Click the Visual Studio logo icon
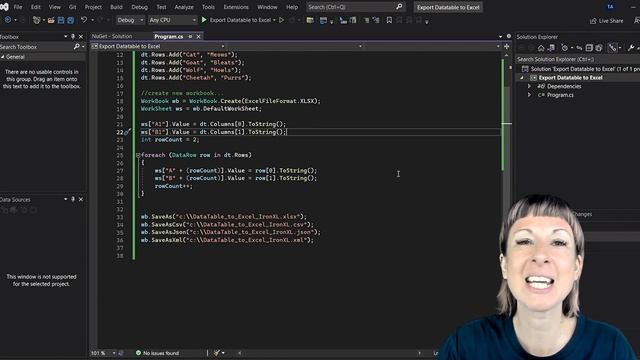The height and width of the screenshot is (360, 640). click(x=4, y=7)
